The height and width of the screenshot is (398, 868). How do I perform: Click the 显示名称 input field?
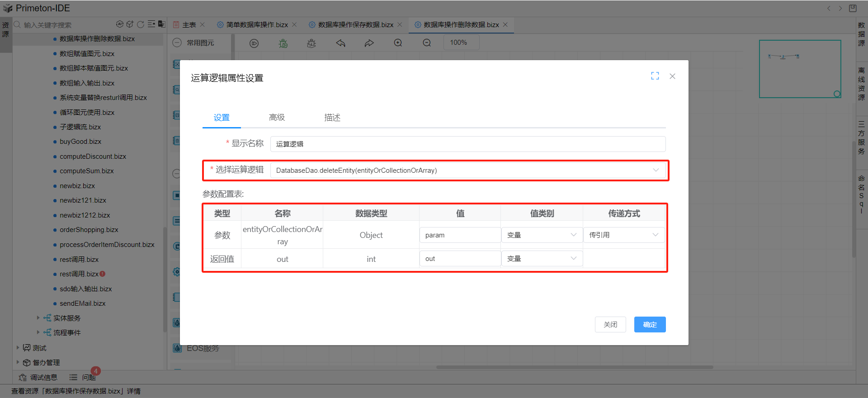tap(467, 144)
